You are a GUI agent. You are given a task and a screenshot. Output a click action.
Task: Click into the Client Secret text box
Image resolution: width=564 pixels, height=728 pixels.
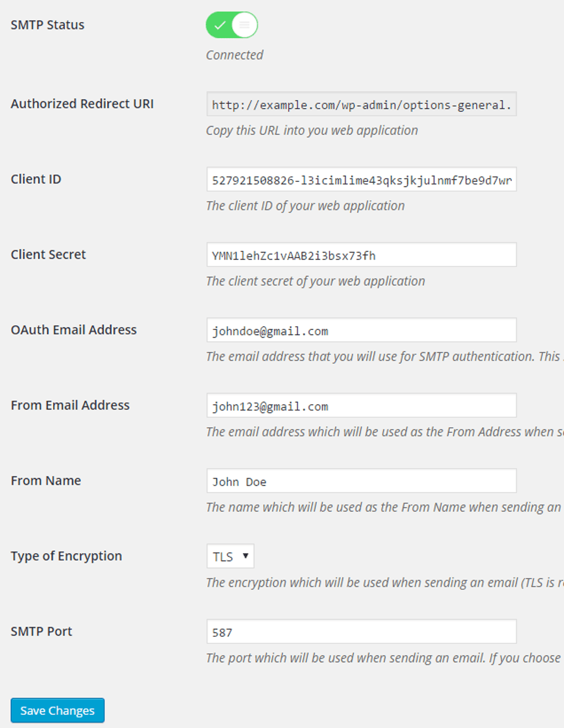point(361,255)
